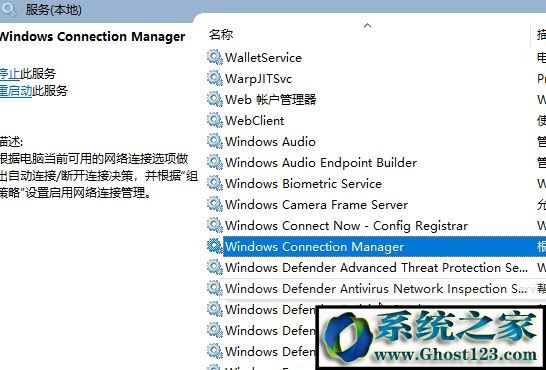The width and height of the screenshot is (546, 370).
Task: Select Windows Defender Antivirus Network Inspection service
Action: 376,288
